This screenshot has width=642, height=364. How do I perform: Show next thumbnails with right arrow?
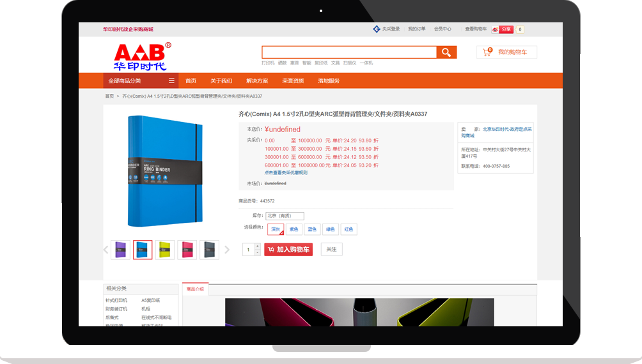(x=226, y=250)
